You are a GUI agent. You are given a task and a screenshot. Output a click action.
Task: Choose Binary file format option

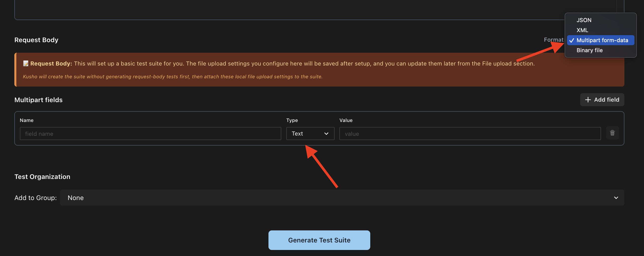600,50
